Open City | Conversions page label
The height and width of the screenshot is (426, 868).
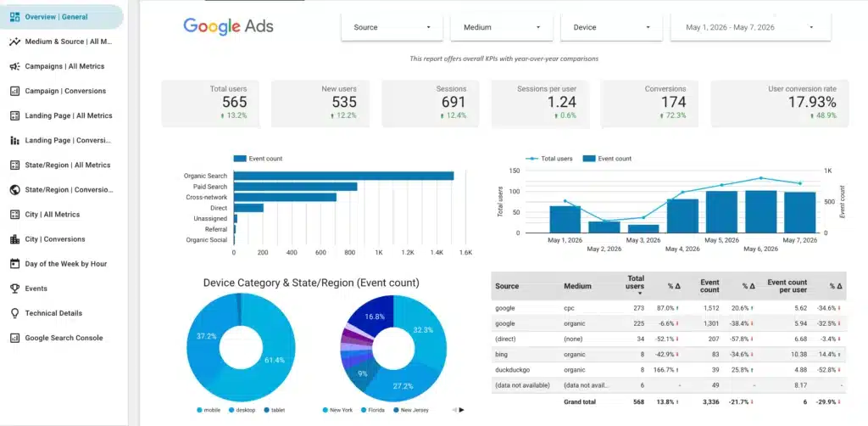click(x=55, y=239)
